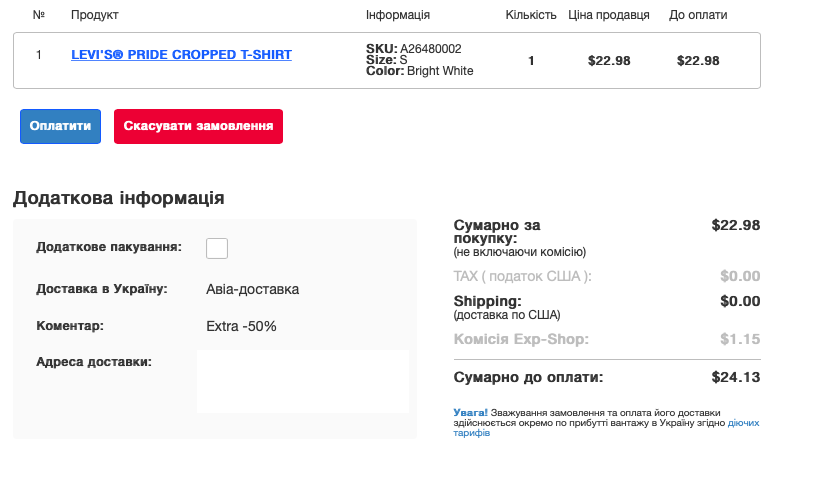Click the SKU A26480002 text

pos(414,49)
